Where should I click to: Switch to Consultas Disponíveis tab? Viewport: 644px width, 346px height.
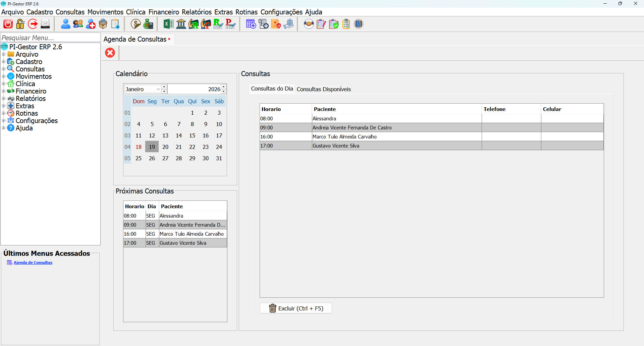coord(324,89)
